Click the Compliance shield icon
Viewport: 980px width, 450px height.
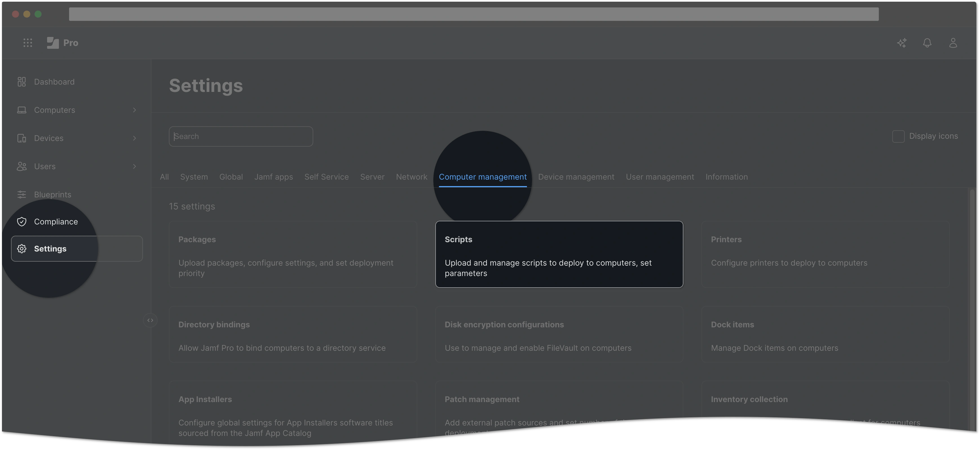point(22,221)
